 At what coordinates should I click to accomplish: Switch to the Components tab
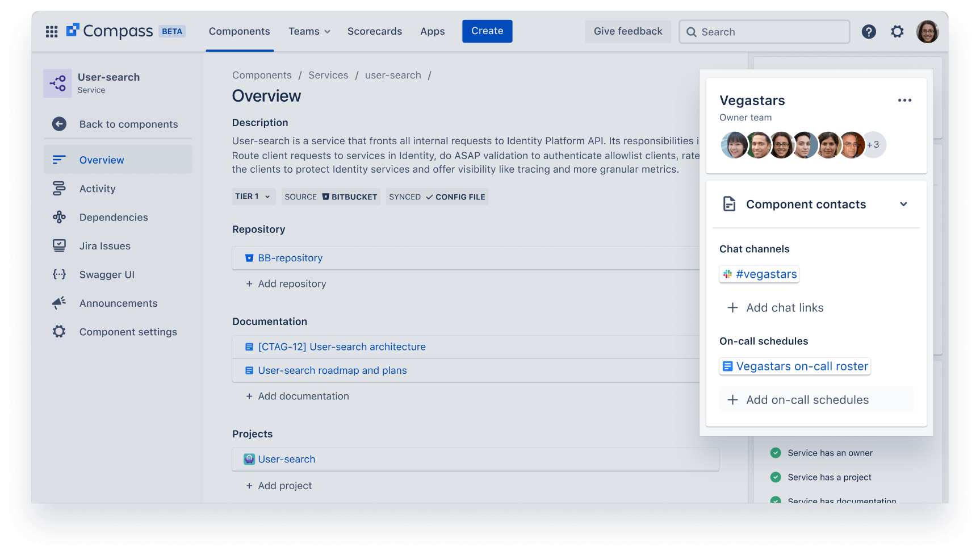coord(239,31)
